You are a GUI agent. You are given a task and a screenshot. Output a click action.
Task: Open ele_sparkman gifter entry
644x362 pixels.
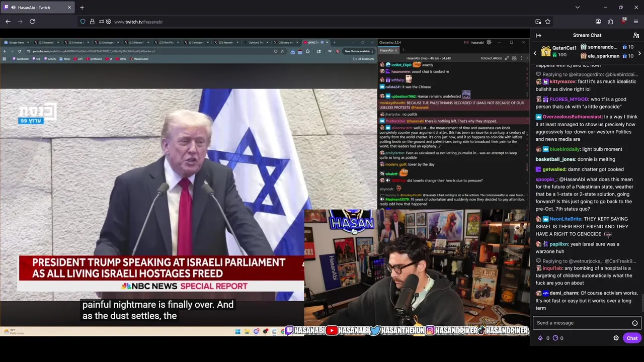coord(607,56)
